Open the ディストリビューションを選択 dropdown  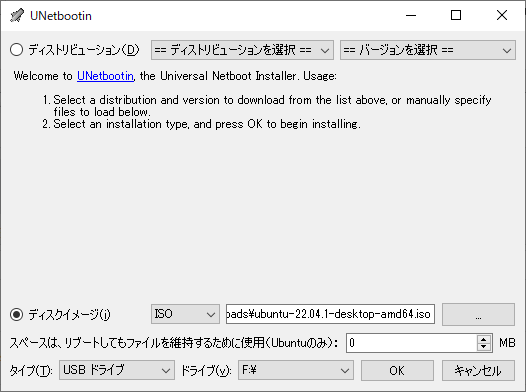point(242,50)
